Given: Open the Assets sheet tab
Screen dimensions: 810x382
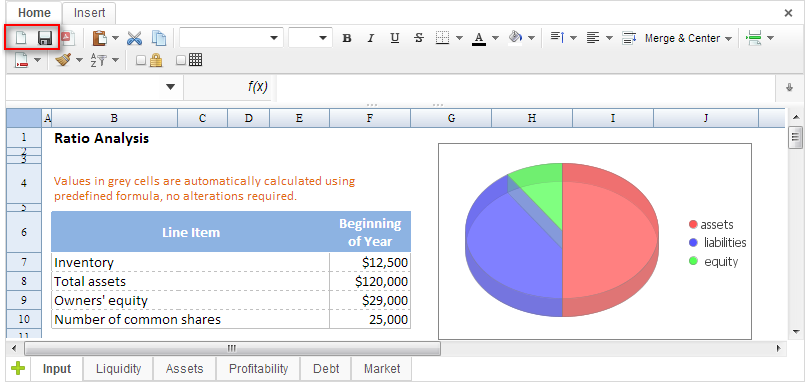Looking at the screenshot, I should pyautogui.click(x=184, y=369).
